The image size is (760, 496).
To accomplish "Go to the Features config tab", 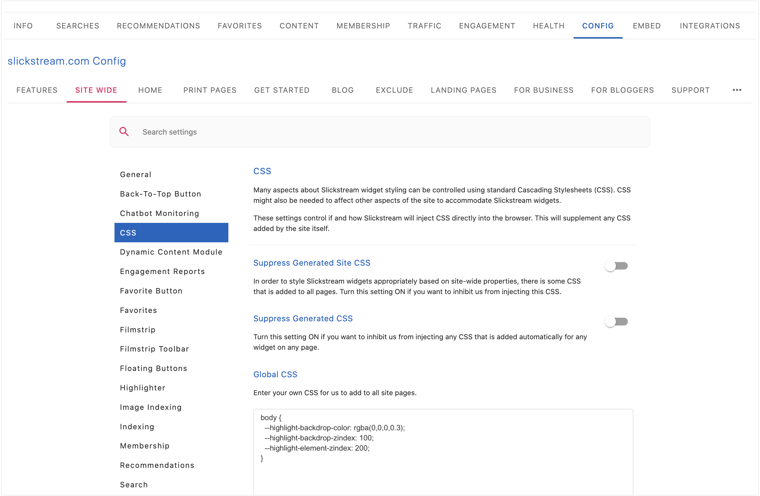I will (37, 90).
